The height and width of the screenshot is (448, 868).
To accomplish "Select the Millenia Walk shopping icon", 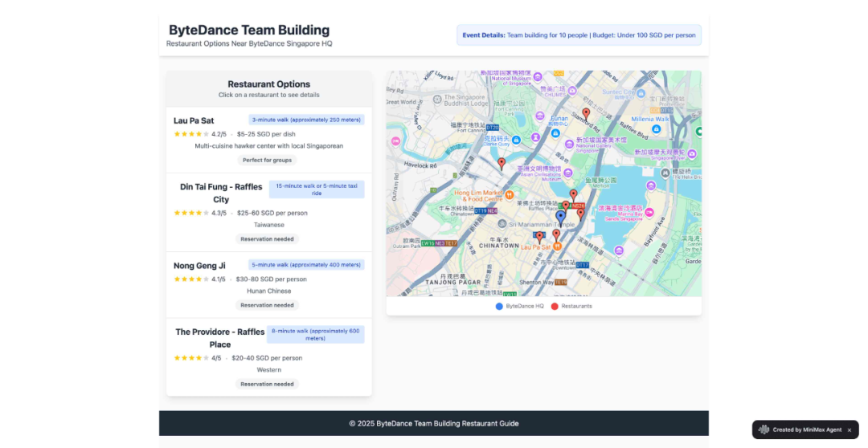I will pyautogui.click(x=656, y=129).
